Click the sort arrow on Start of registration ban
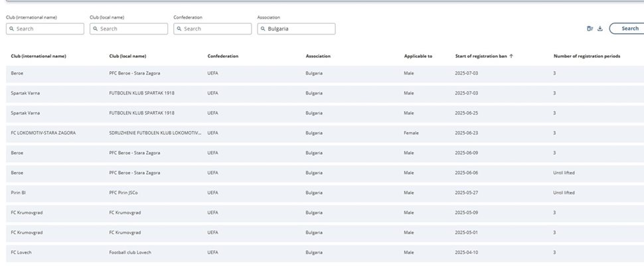 pos(511,57)
